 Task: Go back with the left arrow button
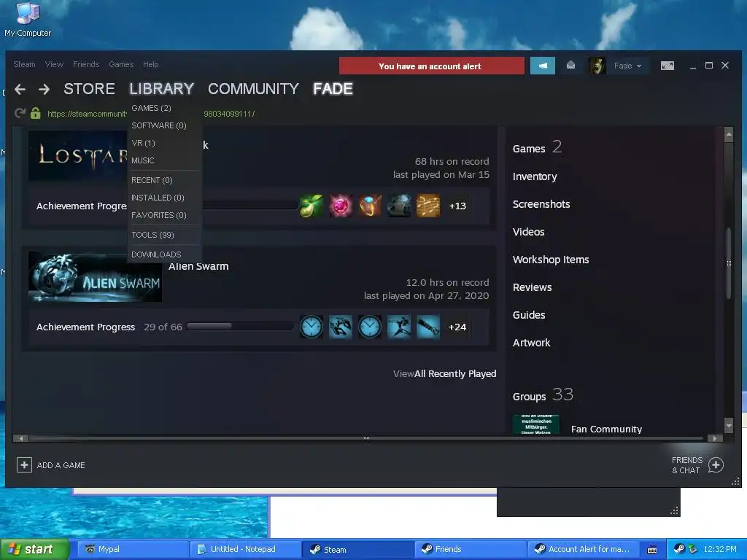(x=20, y=89)
